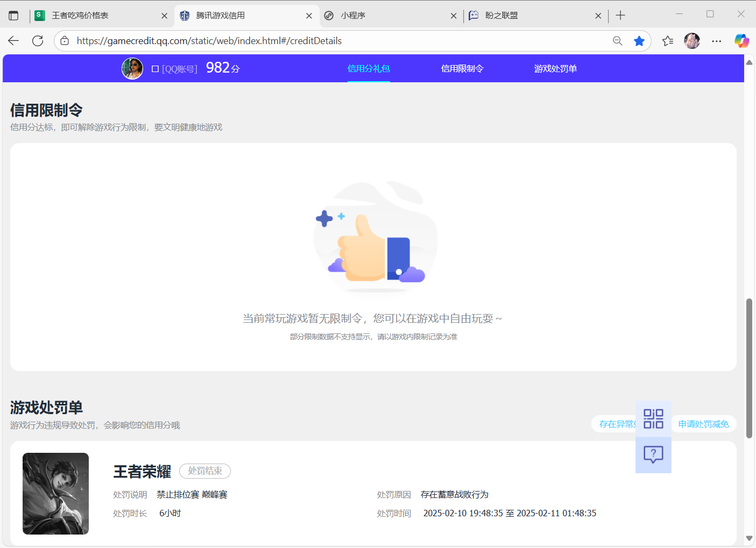This screenshot has width=756, height=548.
Task: Open the zoom magnifier in address bar
Action: click(x=617, y=41)
